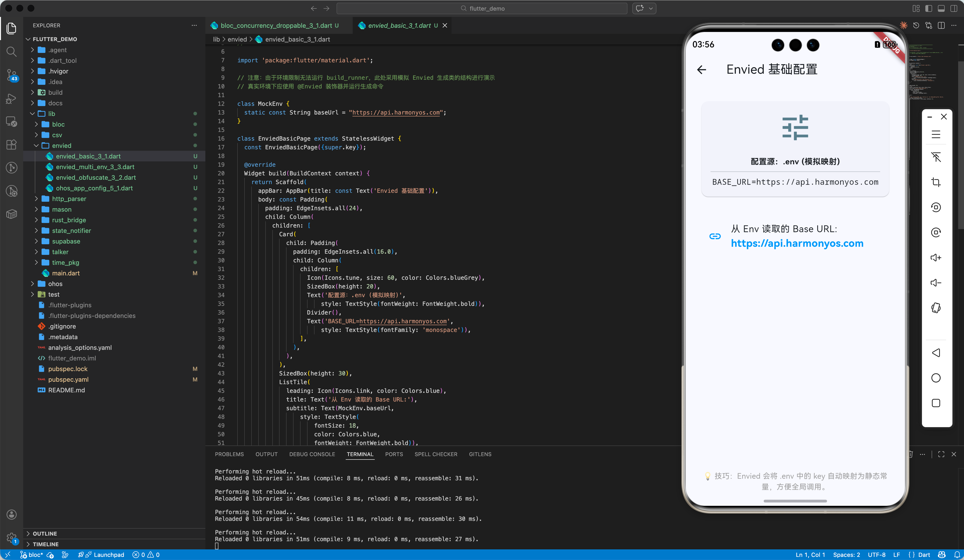This screenshot has width=964, height=560.
Task: Expand the bloc folder under lib
Action: 58,124
